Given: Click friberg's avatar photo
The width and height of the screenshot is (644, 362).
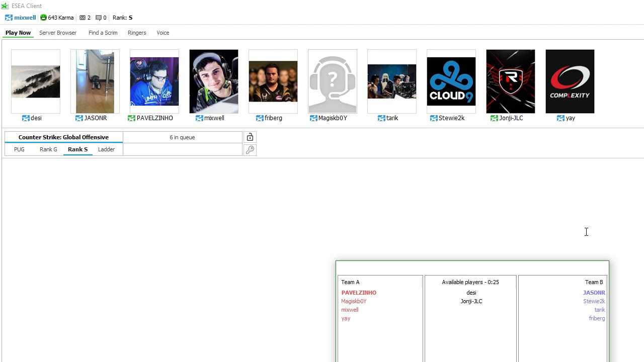Looking at the screenshot, I should tap(273, 81).
